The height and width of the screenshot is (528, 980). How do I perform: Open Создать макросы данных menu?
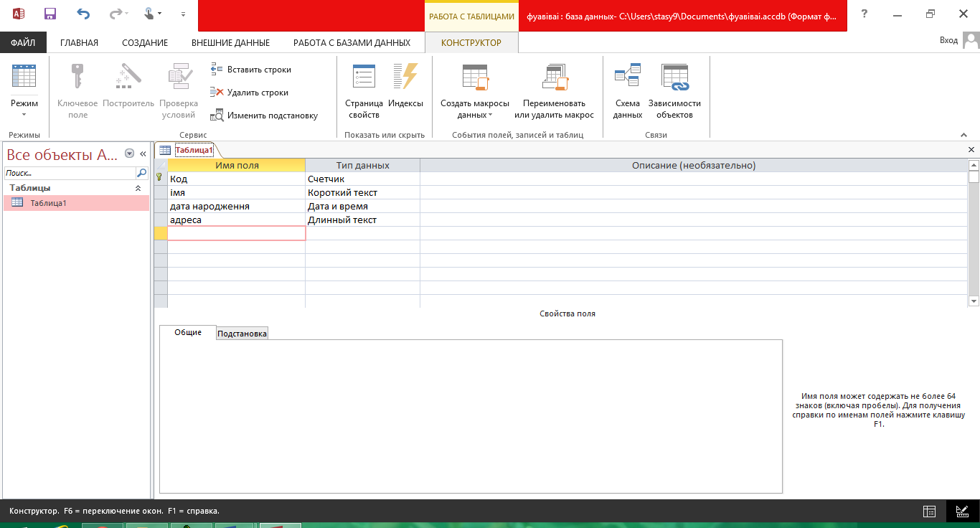pos(475,90)
